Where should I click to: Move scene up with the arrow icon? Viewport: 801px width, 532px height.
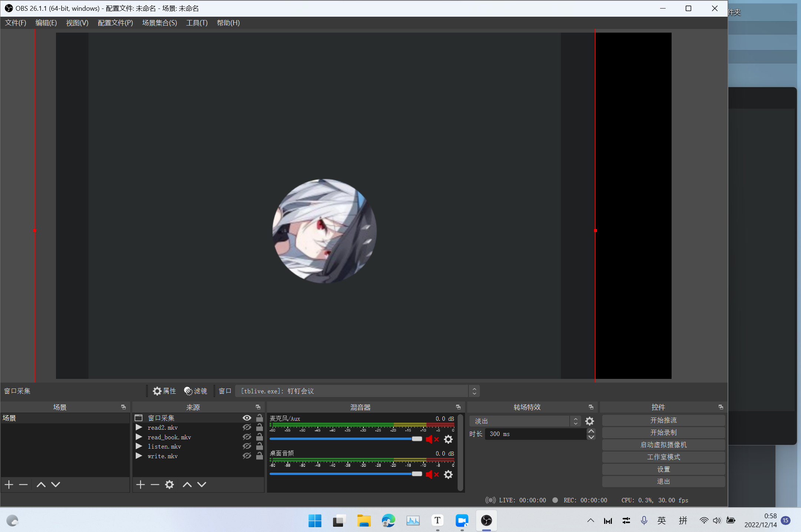point(41,485)
